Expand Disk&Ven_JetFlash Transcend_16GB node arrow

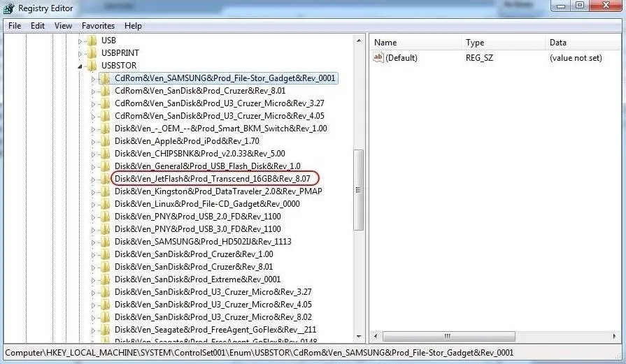click(x=93, y=180)
